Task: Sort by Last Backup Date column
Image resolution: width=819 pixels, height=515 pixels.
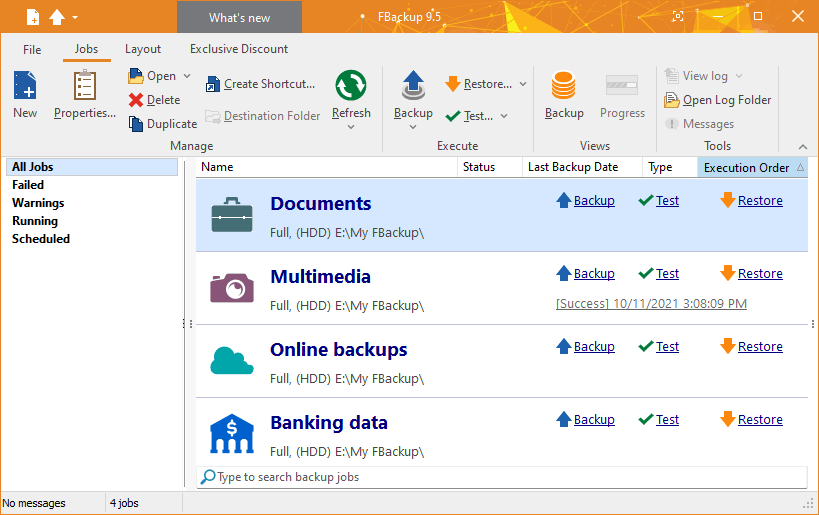Action: 582,167
